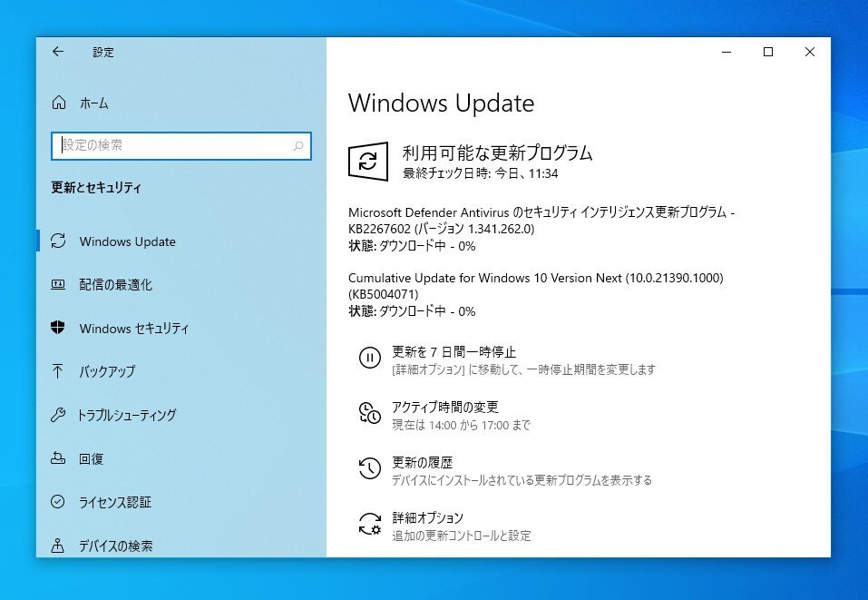The image size is (868, 600).
Task: Maximize the 設定 window
Action: pos(768,52)
